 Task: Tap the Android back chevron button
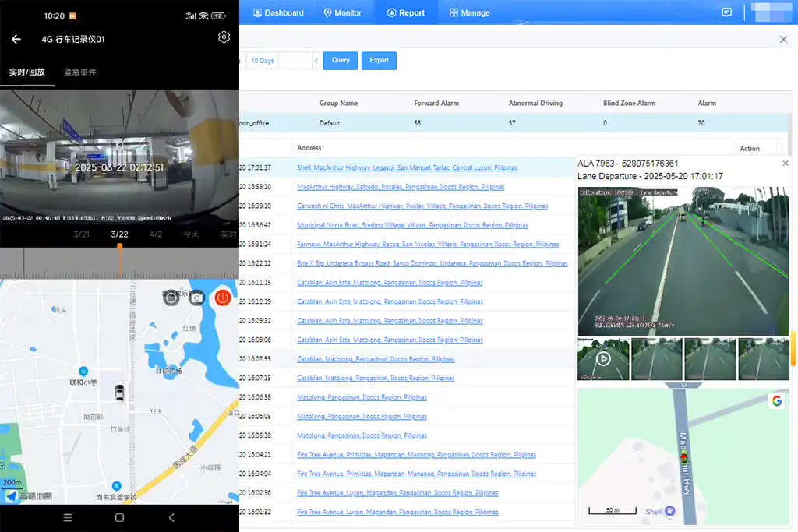pos(171,518)
